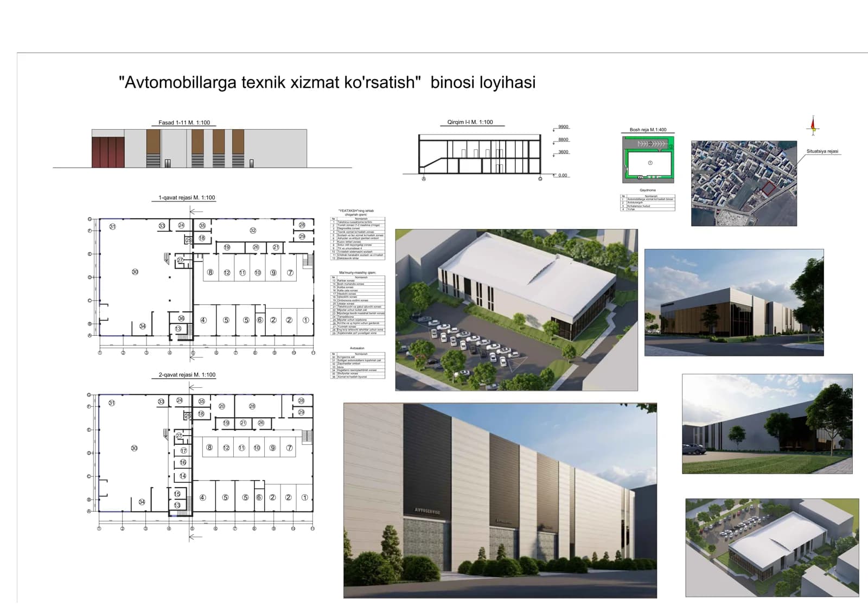This screenshot has width=868, height=613.
Task: Click room number 20 on the second-floor plan
Action: [x=221, y=406]
